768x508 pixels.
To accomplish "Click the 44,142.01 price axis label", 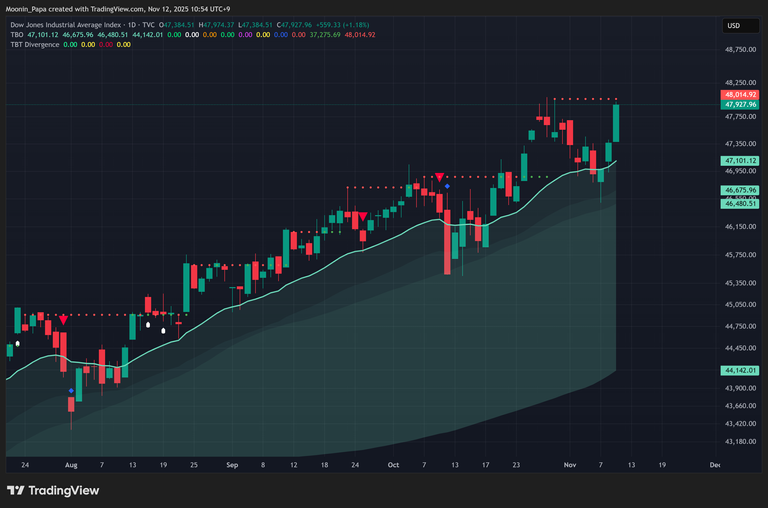I will pos(741,370).
